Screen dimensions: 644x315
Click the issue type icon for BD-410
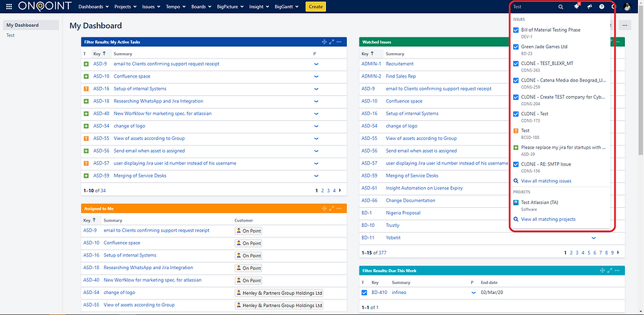click(x=364, y=293)
